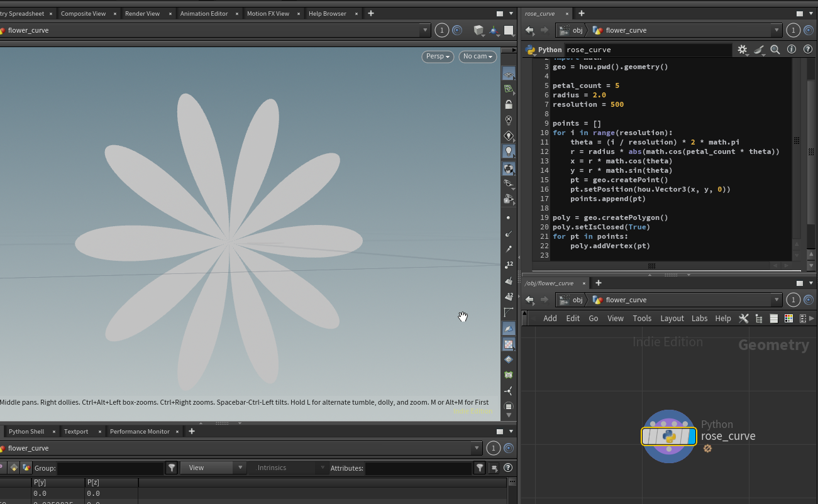Click the Group input field in the spreadsheet
Image resolution: width=818 pixels, height=504 pixels.
(111, 468)
